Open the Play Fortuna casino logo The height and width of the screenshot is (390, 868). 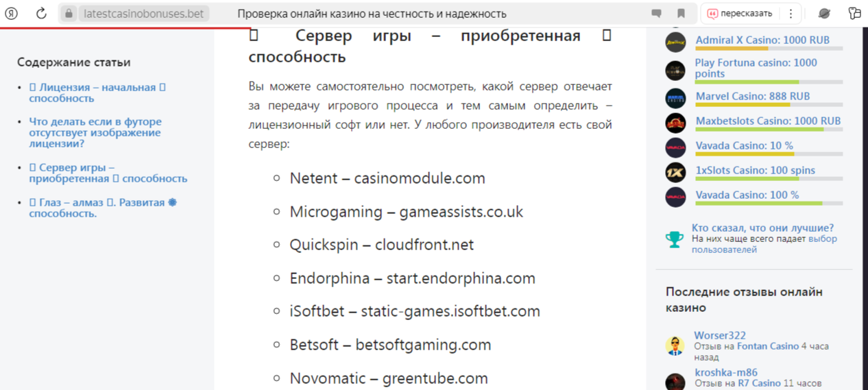[675, 71]
